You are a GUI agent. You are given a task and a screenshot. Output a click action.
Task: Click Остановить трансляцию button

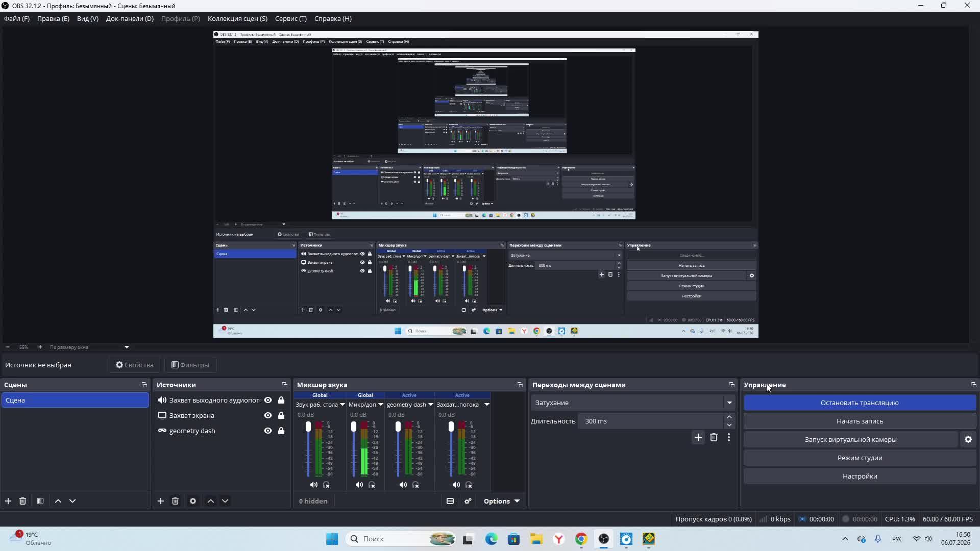tap(860, 403)
